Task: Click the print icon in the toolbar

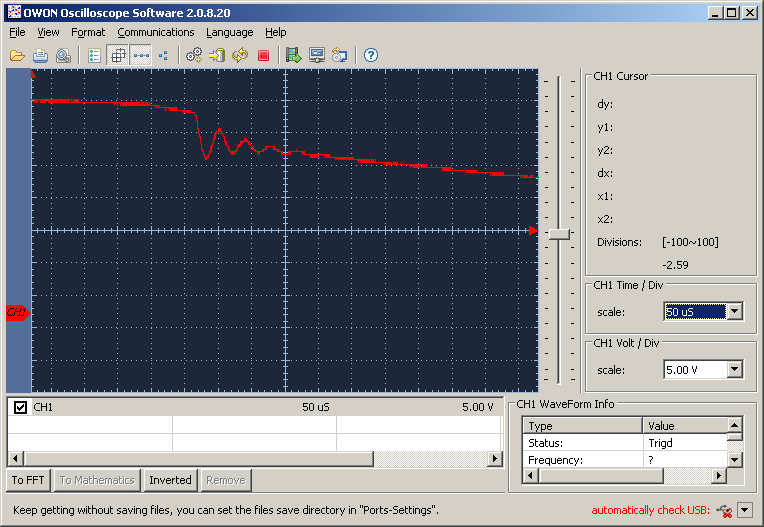Action: tap(40, 56)
